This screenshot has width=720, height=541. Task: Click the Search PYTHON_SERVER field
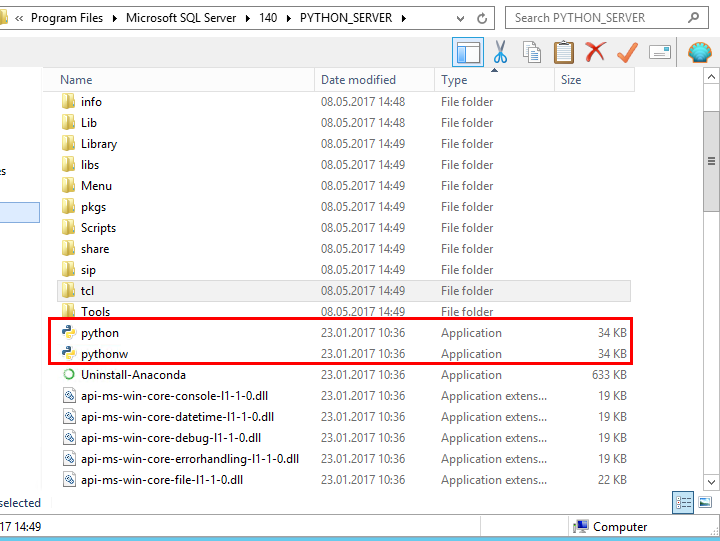(x=607, y=18)
